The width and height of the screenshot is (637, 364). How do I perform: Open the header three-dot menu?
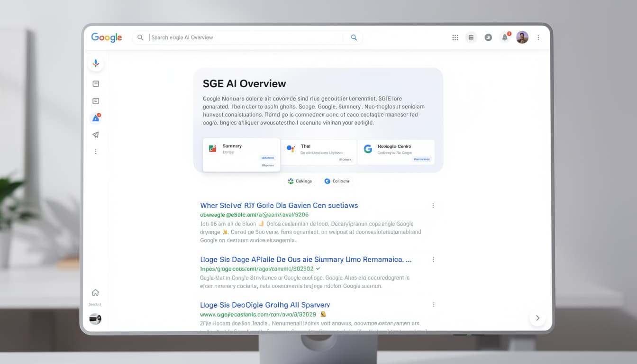[538, 37]
